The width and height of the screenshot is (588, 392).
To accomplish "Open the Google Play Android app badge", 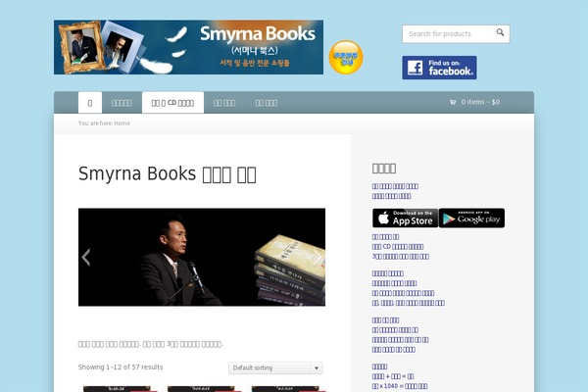I will (x=471, y=218).
